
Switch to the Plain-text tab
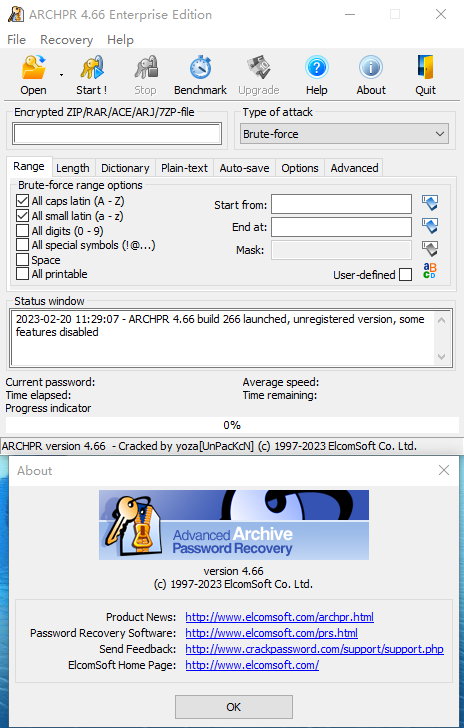click(184, 168)
